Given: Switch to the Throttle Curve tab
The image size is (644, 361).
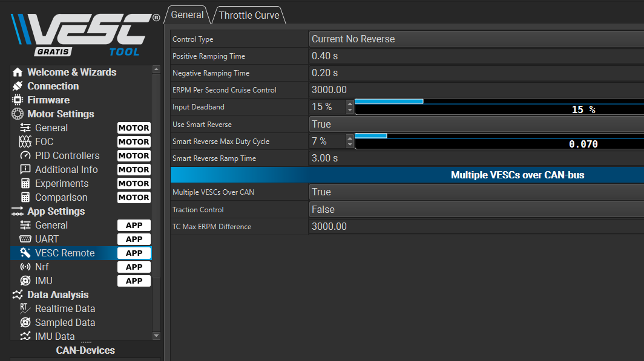Looking at the screenshot, I should 249,16.
